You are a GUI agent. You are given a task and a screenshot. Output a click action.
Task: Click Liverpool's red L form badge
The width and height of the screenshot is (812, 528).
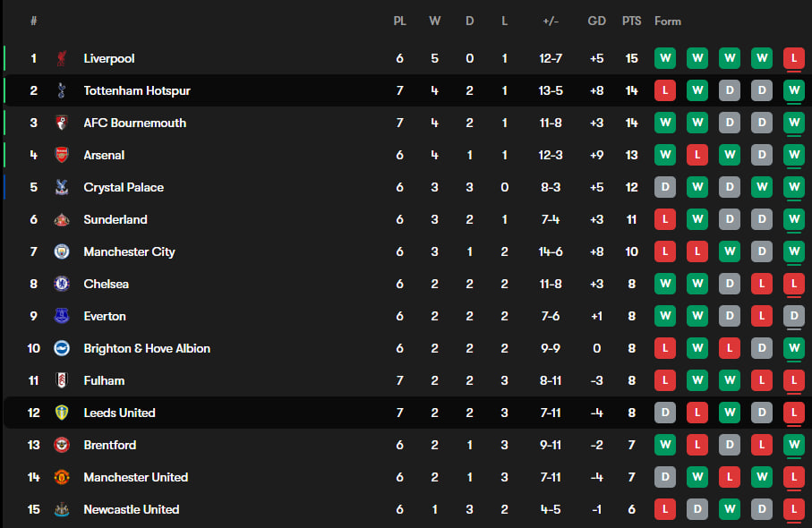793,58
